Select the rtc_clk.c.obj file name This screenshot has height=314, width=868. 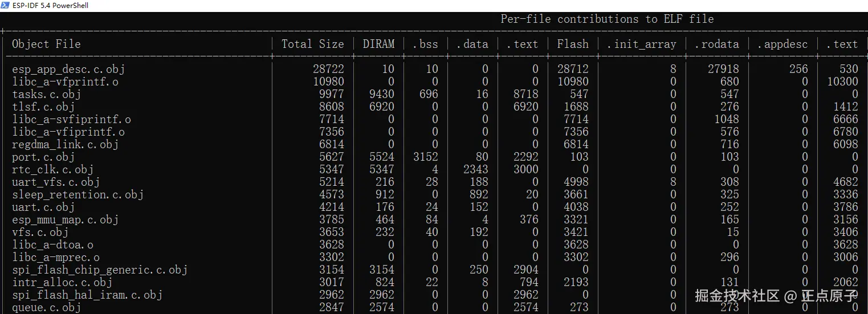click(x=52, y=169)
